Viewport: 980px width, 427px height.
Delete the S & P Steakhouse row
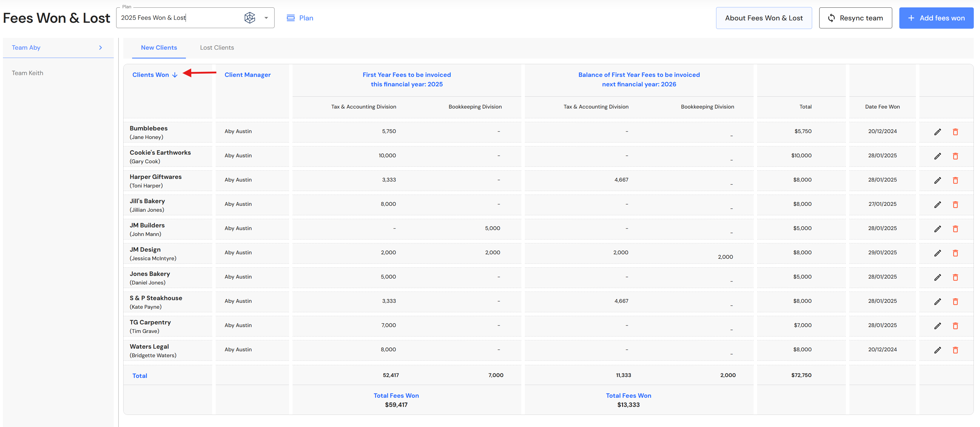click(955, 301)
